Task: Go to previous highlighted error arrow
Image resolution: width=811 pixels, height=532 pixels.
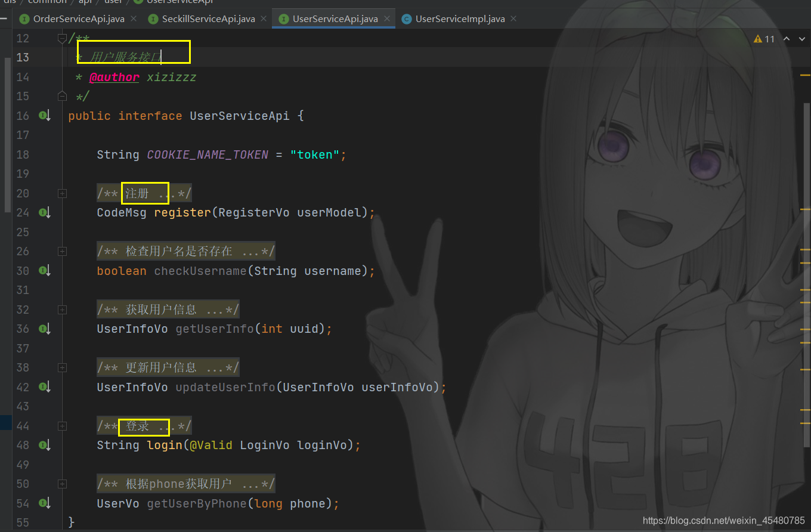Action: tap(786, 39)
